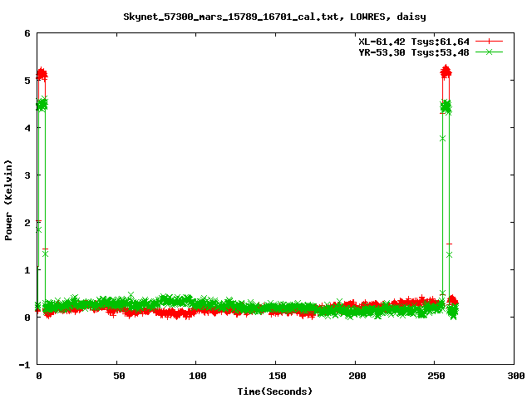The image size is (532, 399).
Task: Click the y-axis tick label 4
Action: [x=27, y=128]
